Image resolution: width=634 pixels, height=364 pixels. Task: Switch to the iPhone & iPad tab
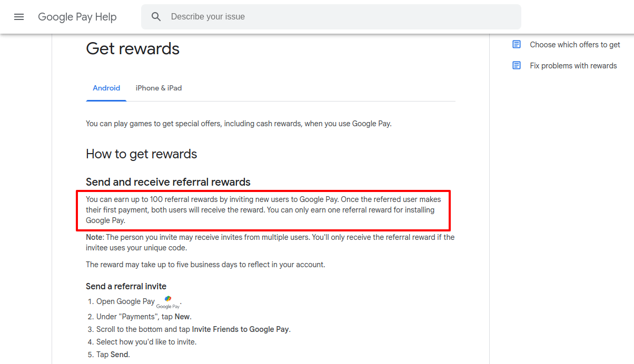pyautogui.click(x=158, y=88)
